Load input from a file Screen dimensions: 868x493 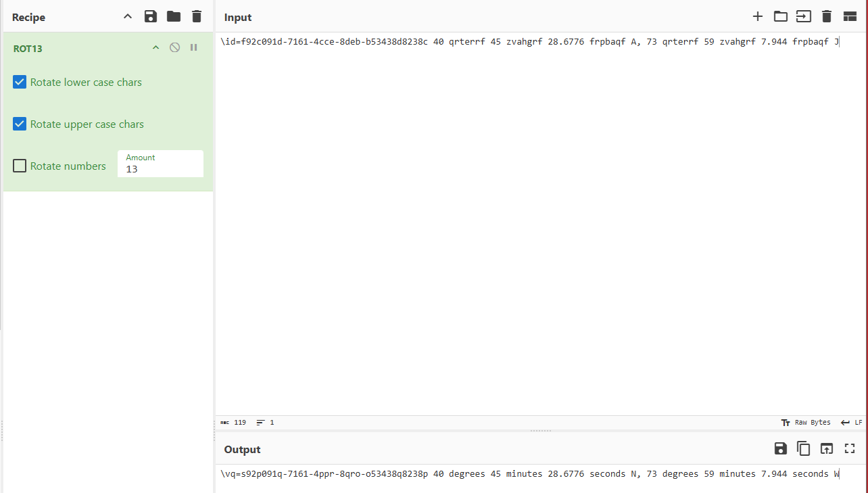click(x=804, y=16)
